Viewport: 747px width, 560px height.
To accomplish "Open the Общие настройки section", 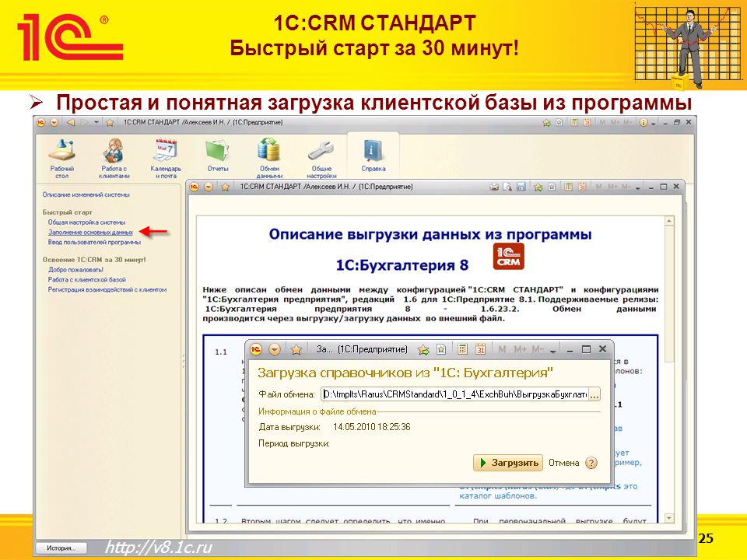I will pos(321,159).
